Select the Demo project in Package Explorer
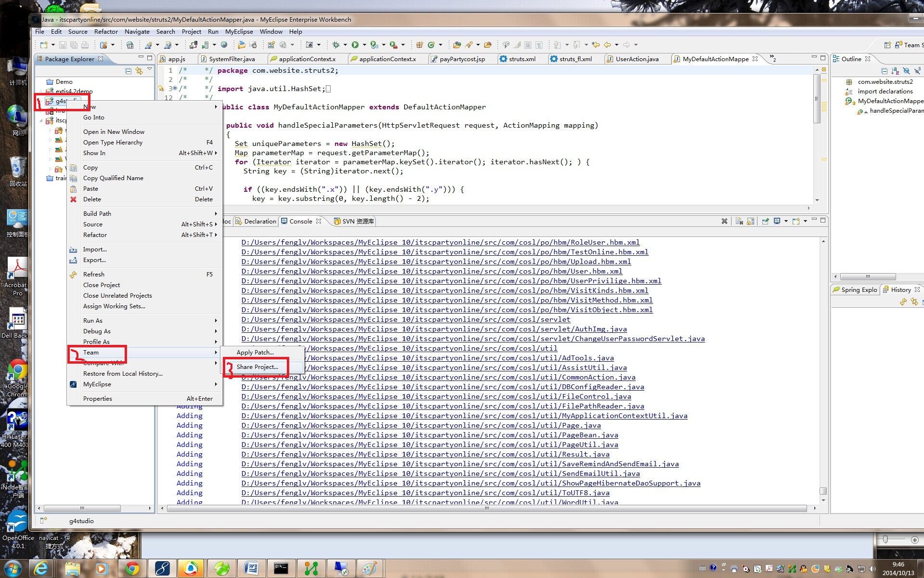Viewport: 924px width, 578px height. [x=59, y=81]
